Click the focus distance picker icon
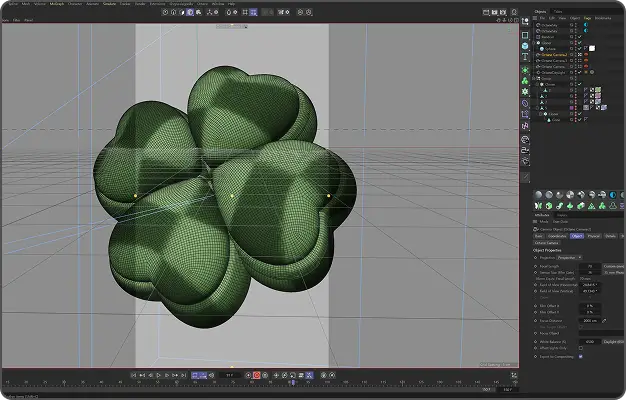This screenshot has height=400, width=626. click(x=604, y=321)
